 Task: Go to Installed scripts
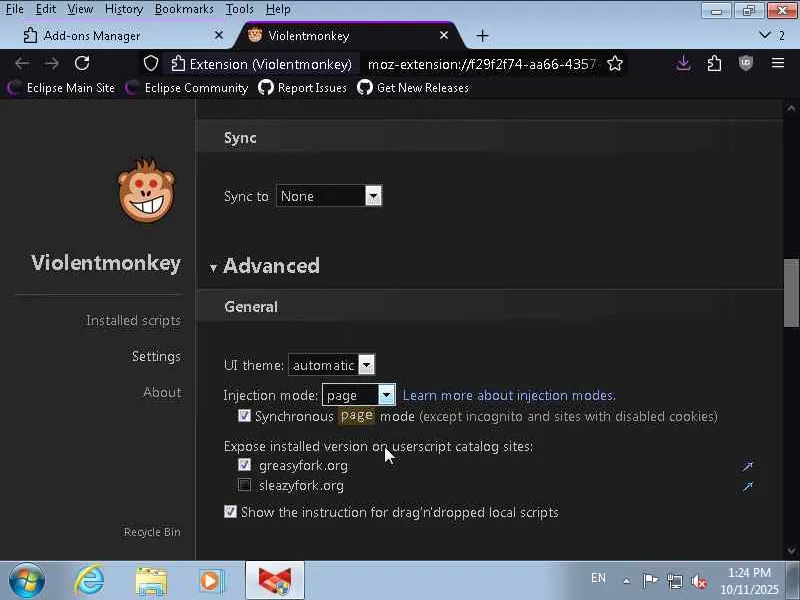click(133, 320)
